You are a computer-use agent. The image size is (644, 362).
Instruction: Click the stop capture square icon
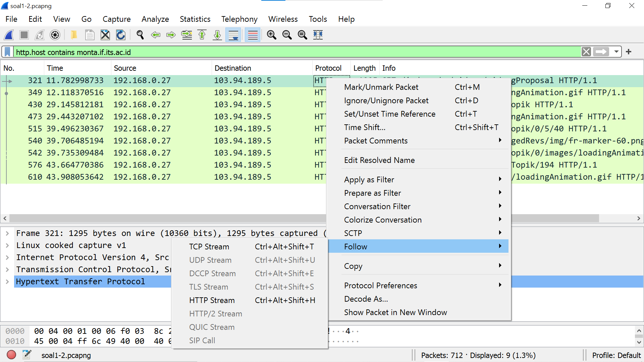[x=24, y=35]
